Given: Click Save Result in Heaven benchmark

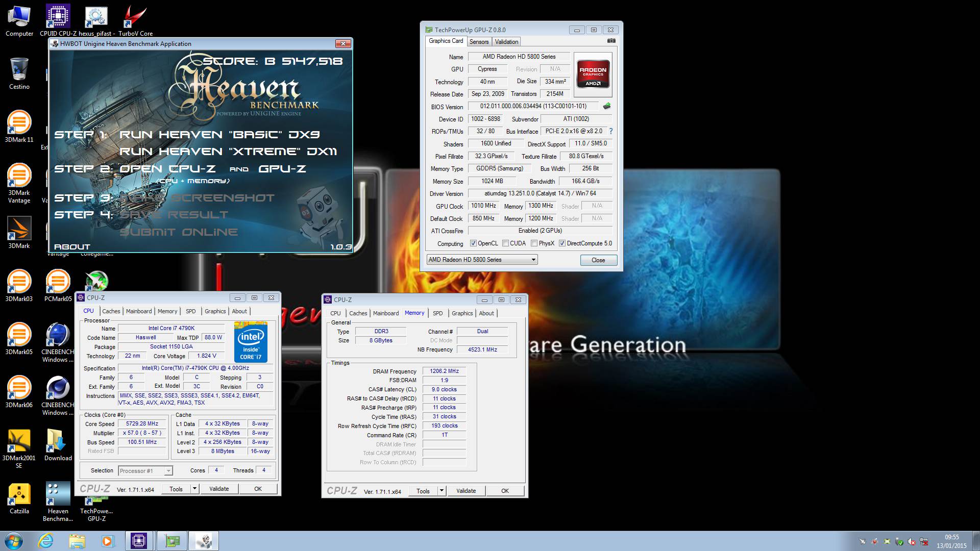Looking at the screenshot, I should tap(174, 215).
